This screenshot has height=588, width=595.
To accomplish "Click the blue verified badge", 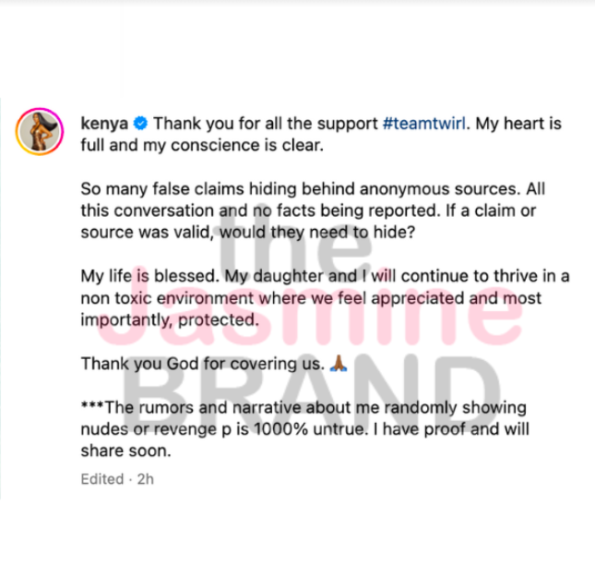I will point(141,123).
